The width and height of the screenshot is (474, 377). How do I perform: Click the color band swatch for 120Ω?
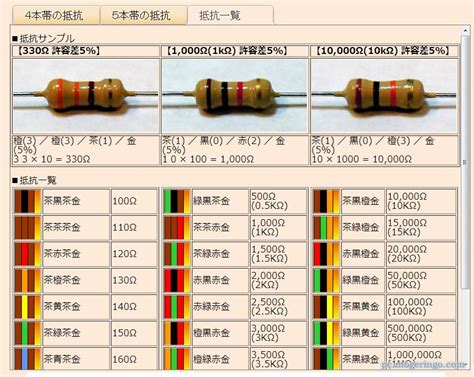(28, 254)
